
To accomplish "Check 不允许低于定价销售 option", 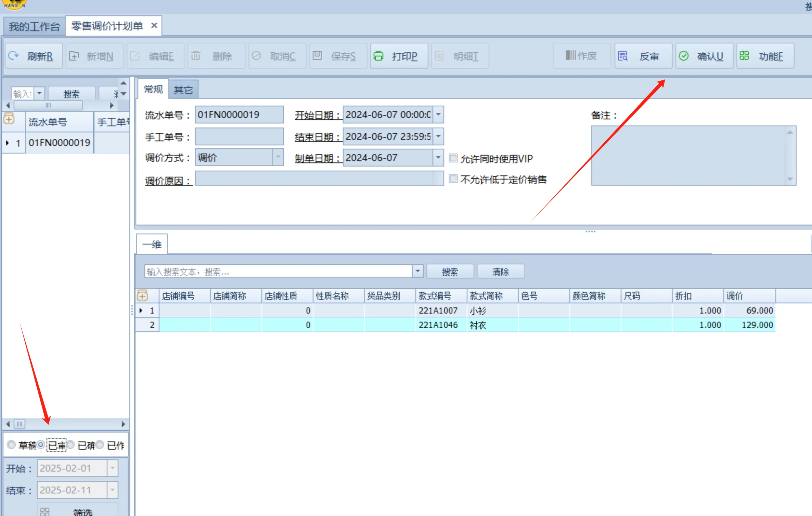I will [453, 178].
